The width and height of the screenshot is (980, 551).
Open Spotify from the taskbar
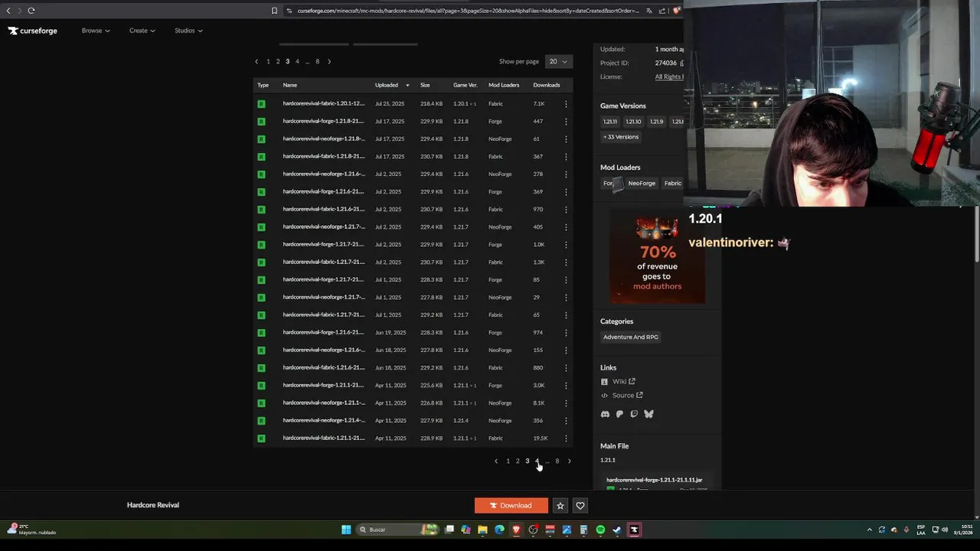click(600, 530)
